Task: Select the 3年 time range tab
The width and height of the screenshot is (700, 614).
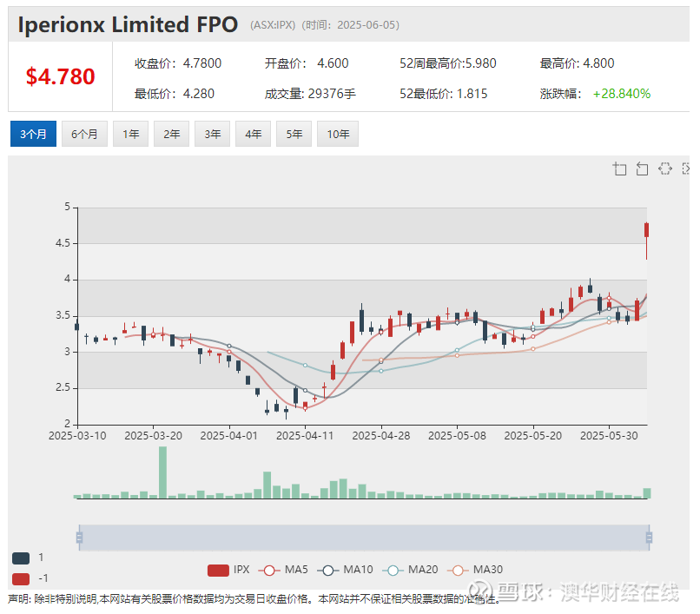Action: (x=212, y=134)
